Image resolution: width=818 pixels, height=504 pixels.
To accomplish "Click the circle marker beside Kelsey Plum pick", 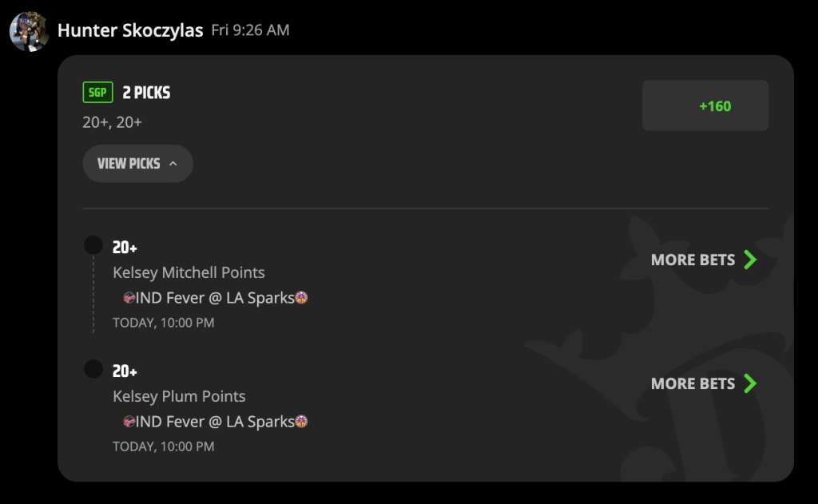I will click(93, 368).
